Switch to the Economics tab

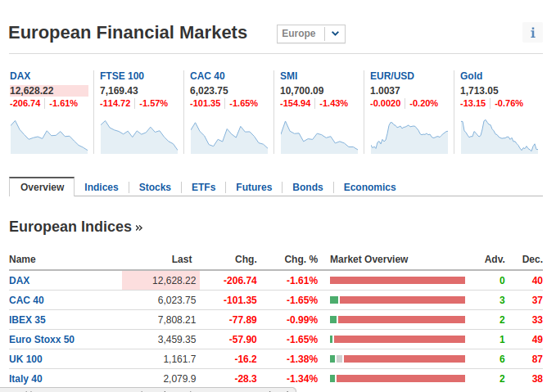pyautogui.click(x=370, y=187)
